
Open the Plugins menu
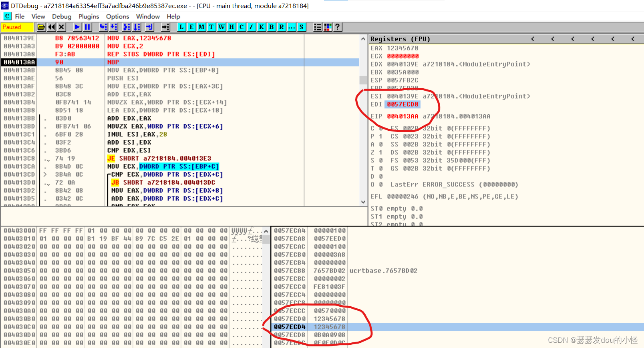pos(89,16)
